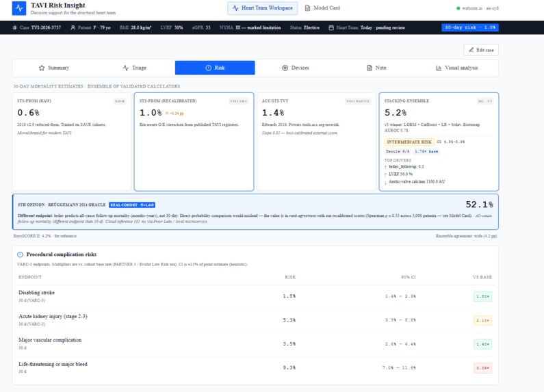This screenshot has height=392, width=544.
Task: Click the bar chart icon on Visual analysis
Action: [x=439, y=68]
